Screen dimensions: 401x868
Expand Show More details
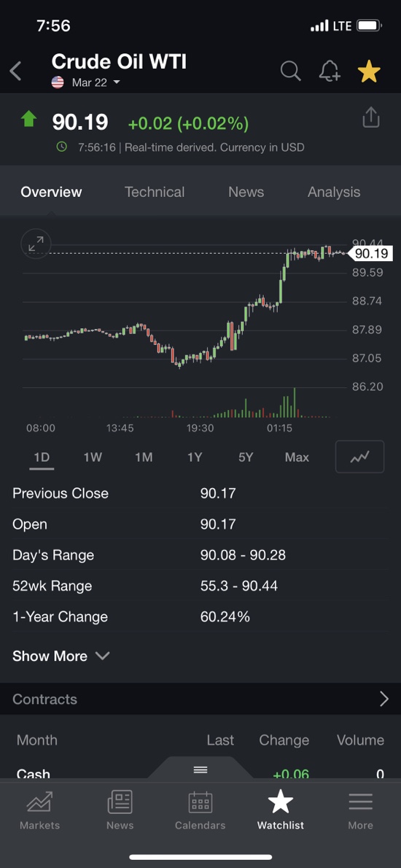click(61, 656)
